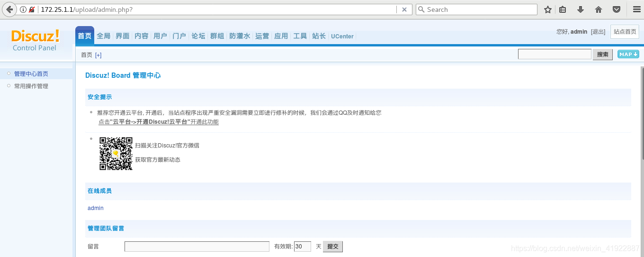This screenshot has height=257, width=644.
Task: Open the Pocket icon in toolbar
Action: [x=617, y=9]
